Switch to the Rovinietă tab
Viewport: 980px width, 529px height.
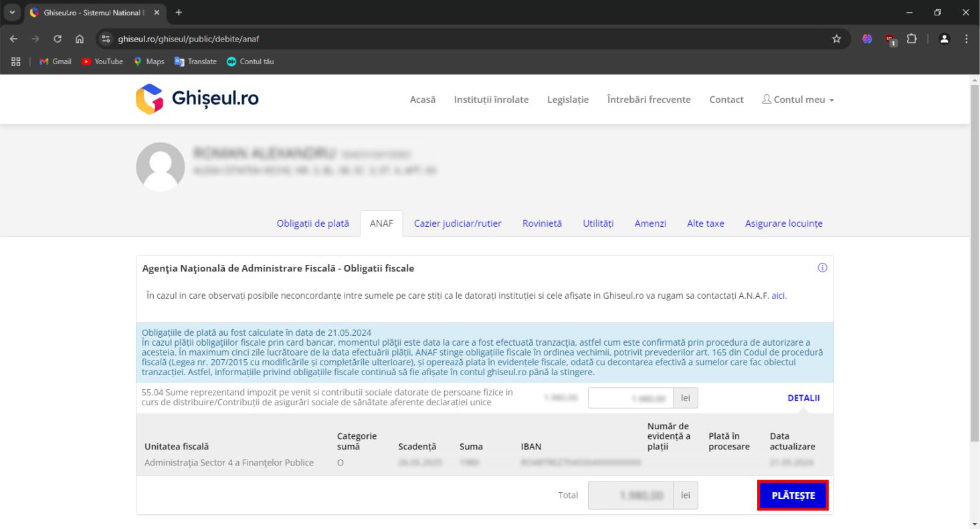[x=542, y=223]
